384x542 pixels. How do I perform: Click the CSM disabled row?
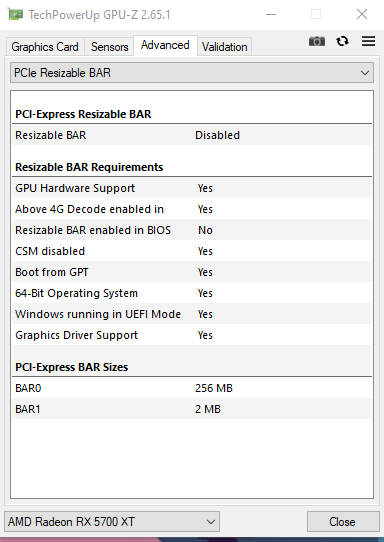coord(192,251)
